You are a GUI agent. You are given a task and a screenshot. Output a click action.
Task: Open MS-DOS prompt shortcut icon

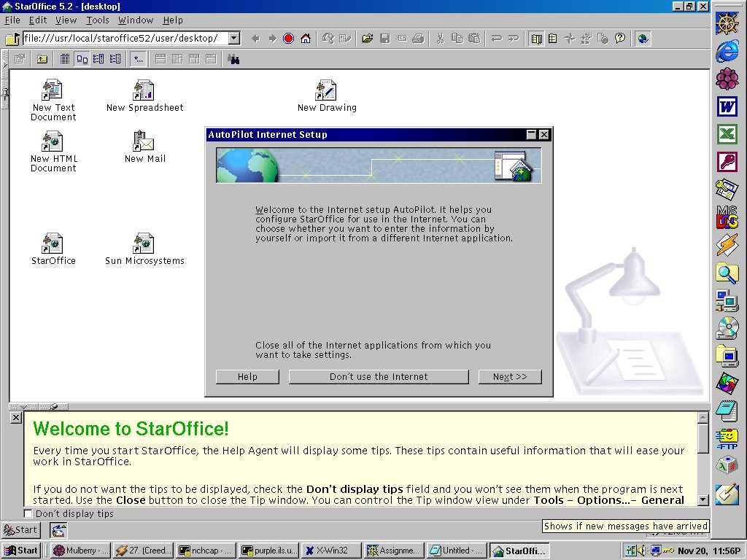(727, 217)
